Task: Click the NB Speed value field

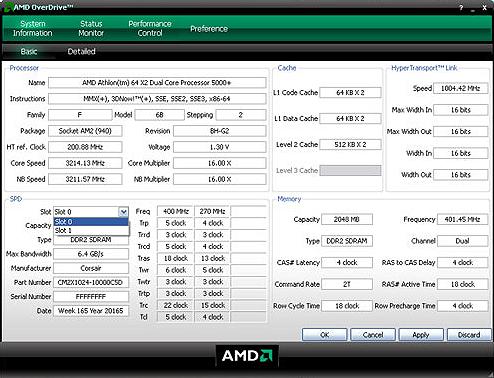Action: pyautogui.click(x=85, y=179)
